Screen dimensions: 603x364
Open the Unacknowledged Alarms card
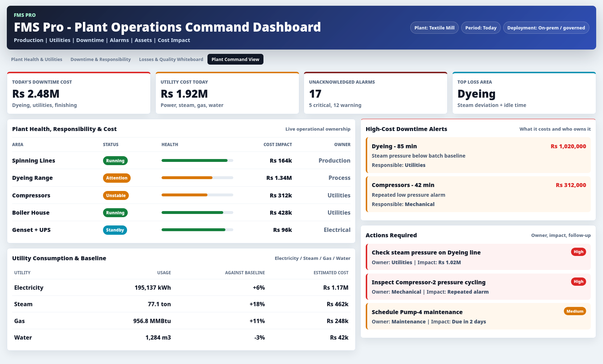375,93
